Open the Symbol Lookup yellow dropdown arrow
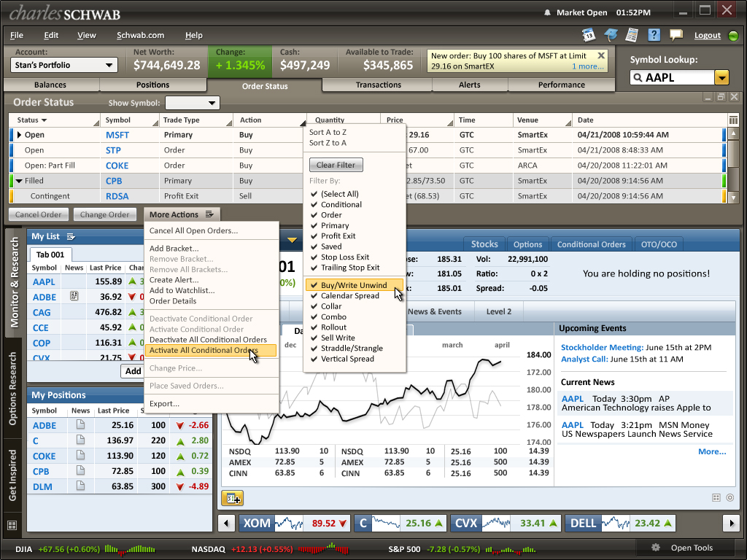Viewport: 747px width, 560px height. tap(722, 77)
